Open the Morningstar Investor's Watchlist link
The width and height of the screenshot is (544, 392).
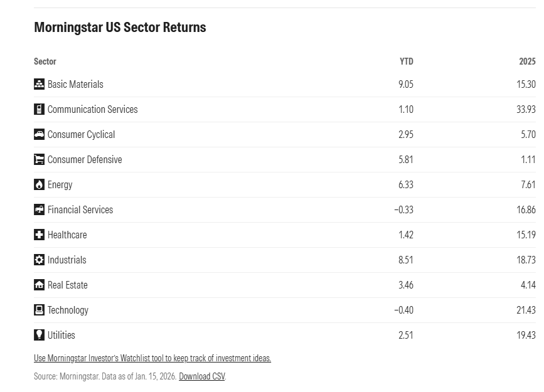152,358
